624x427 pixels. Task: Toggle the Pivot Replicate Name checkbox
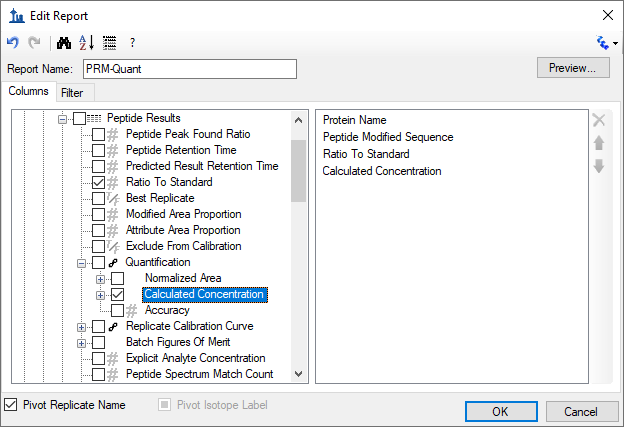[11, 405]
